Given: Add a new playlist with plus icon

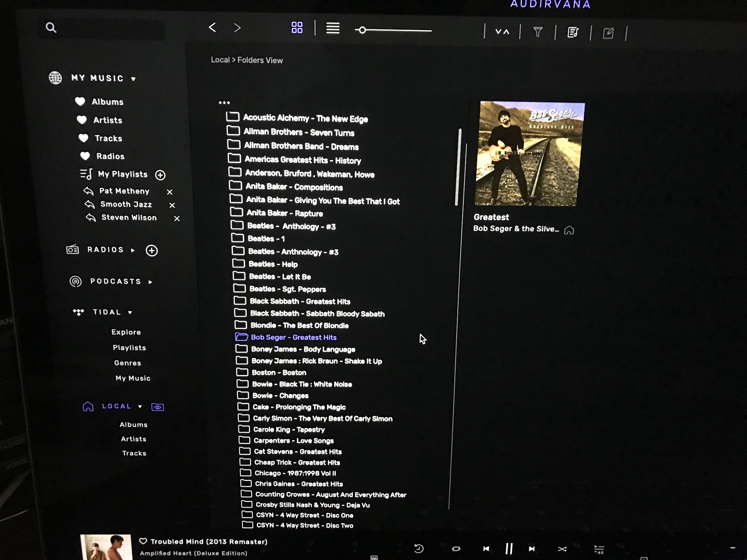Looking at the screenshot, I should click(x=160, y=175).
